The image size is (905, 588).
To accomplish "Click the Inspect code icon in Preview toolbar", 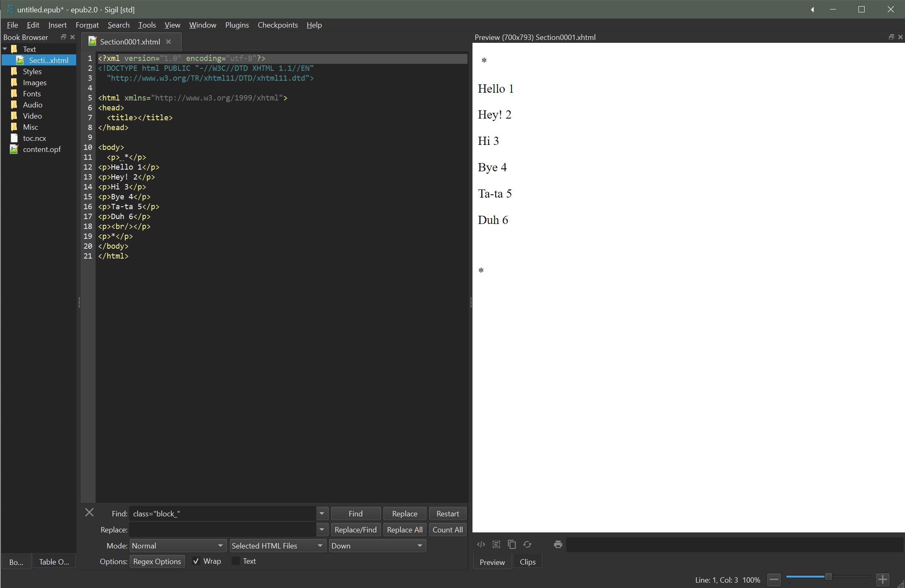I will [x=481, y=544].
